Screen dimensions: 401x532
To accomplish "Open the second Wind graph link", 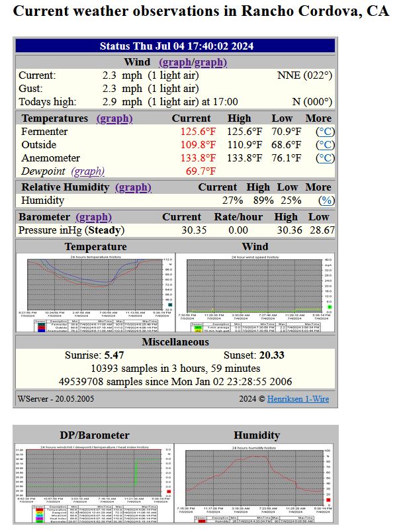I will (209, 62).
